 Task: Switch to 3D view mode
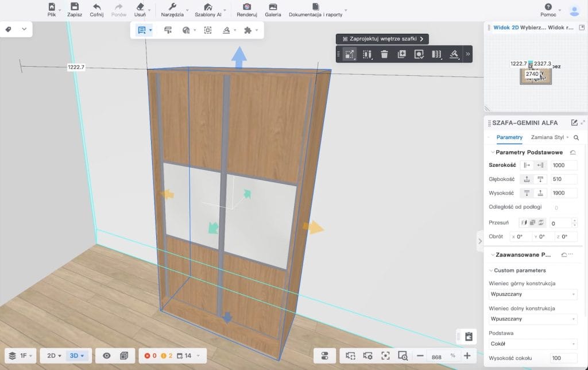coord(76,356)
